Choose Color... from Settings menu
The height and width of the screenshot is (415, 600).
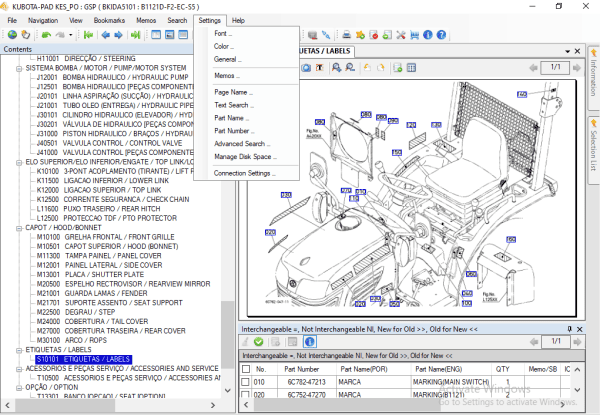246,46
